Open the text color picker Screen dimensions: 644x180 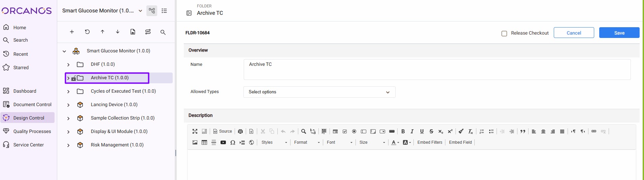tap(395, 142)
